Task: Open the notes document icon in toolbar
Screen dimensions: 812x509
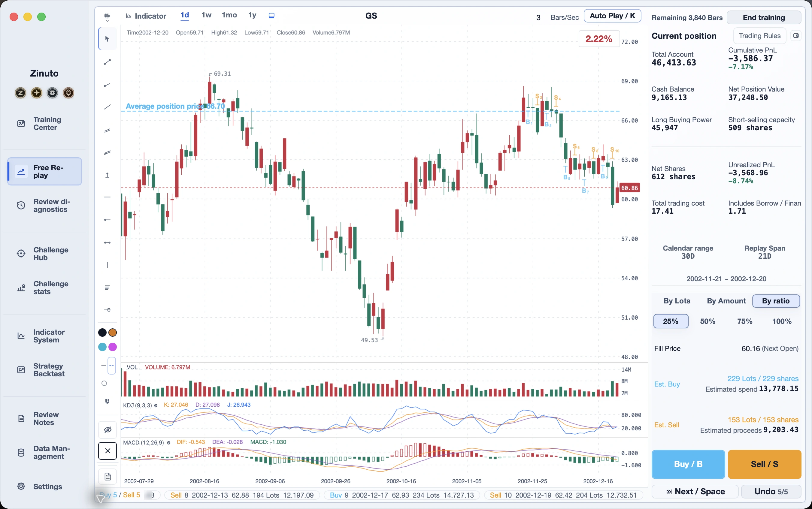Action: [108, 476]
